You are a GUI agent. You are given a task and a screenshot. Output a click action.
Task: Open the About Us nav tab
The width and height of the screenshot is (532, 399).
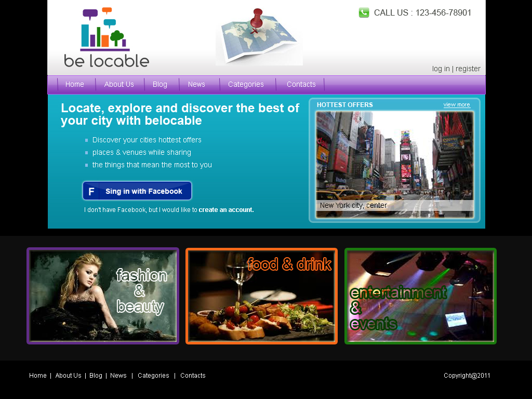[119, 84]
